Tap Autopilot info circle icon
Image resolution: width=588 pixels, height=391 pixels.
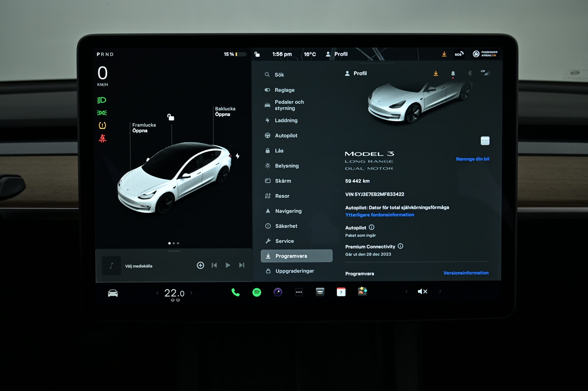click(371, 227)
